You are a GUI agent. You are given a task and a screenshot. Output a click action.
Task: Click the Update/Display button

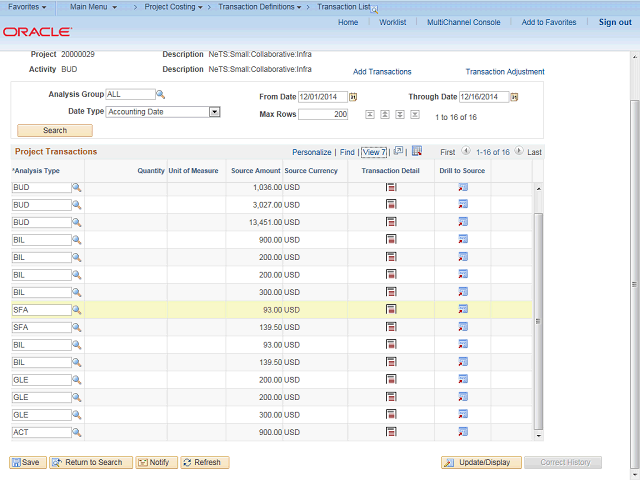point(482,462)
